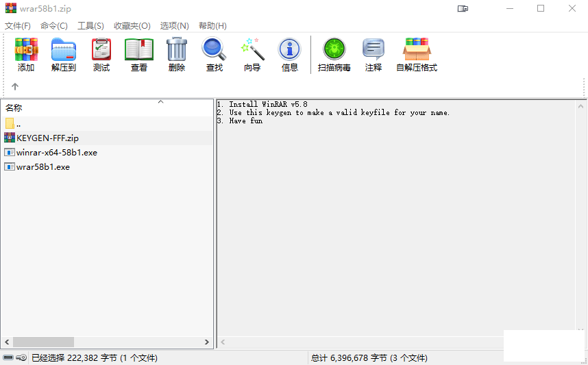Click left arrow of comment pane scrollbar
Image resolution: width=588 pixels, height=365 pixels.
click(x=223, y=342)
